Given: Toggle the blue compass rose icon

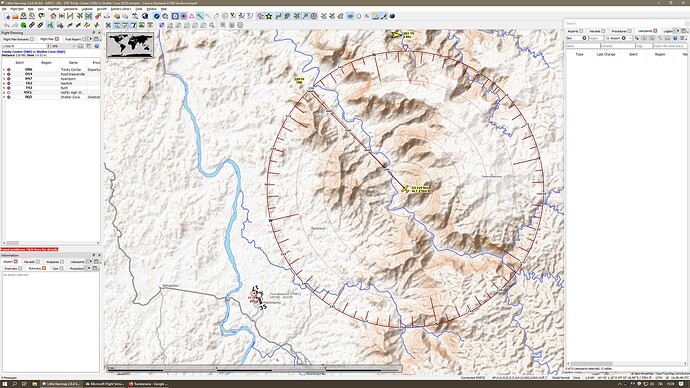Looking at the screenshot, I should click(x=157, y=16).
